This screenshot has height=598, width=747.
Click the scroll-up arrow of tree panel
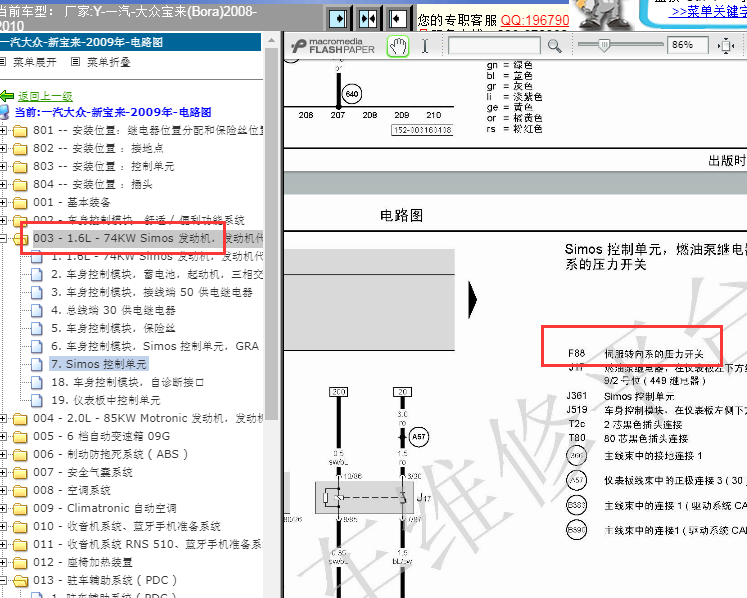pos(271,41)
